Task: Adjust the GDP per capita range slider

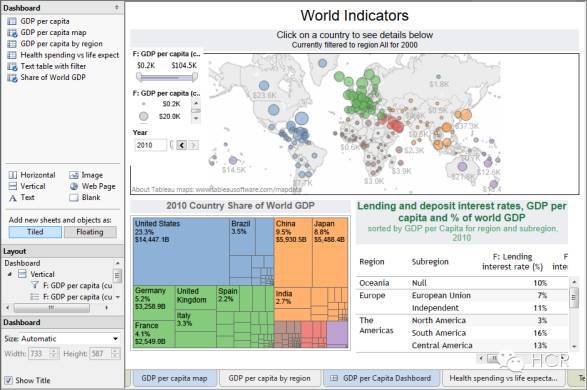Action: 167,77
